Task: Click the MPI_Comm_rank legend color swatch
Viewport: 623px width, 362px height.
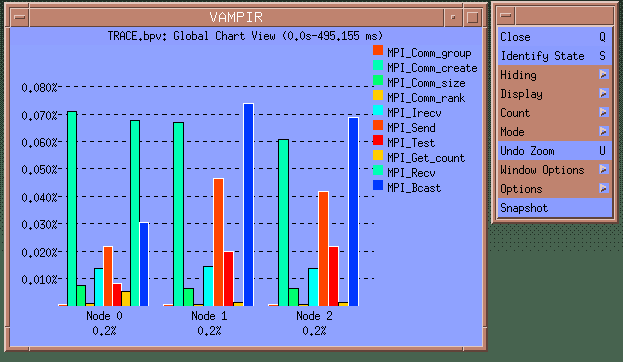Action: coord(378,95)
